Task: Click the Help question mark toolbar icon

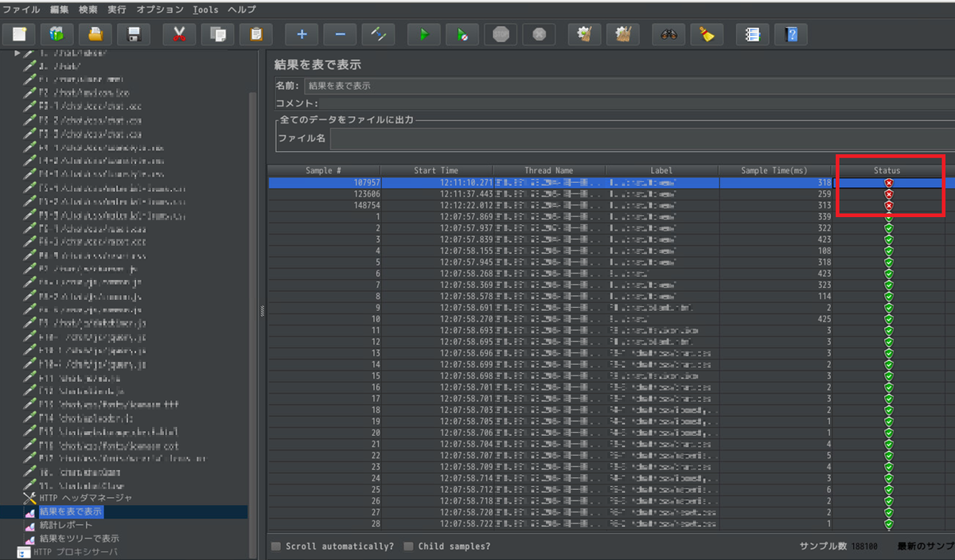Action: click(791, 34)
